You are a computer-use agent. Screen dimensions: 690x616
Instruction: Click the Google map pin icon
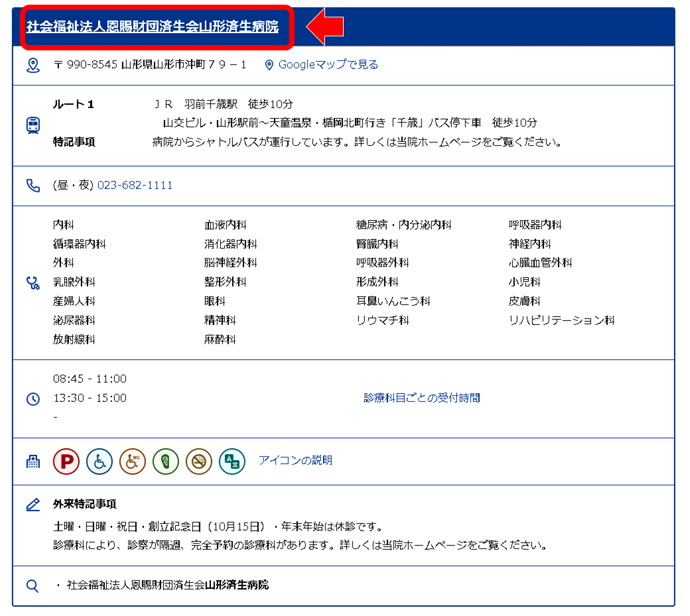click(269, 65)
